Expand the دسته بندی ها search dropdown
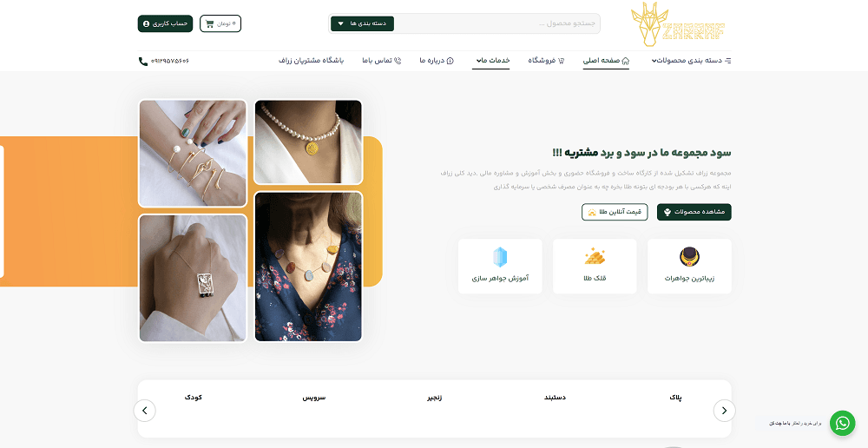Viewport: 868px width, 448px height. point(362,23)
